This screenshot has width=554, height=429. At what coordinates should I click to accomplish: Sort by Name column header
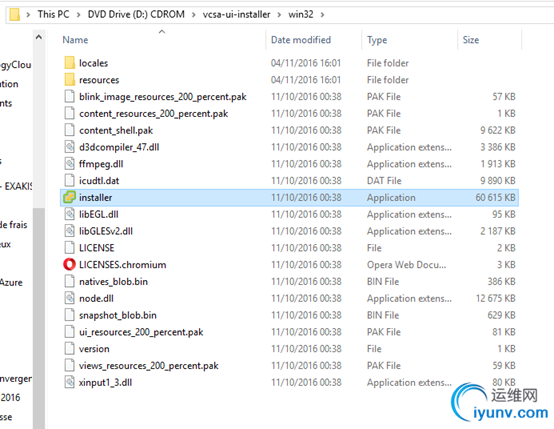[x=75, y=40]
